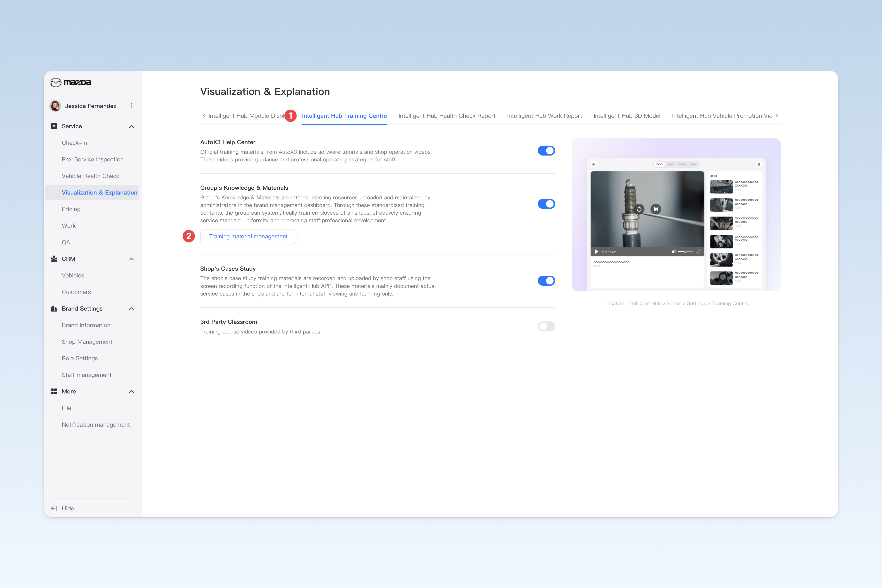
Task: Click the back arrow in preview mockup
Action: (594, 164)
